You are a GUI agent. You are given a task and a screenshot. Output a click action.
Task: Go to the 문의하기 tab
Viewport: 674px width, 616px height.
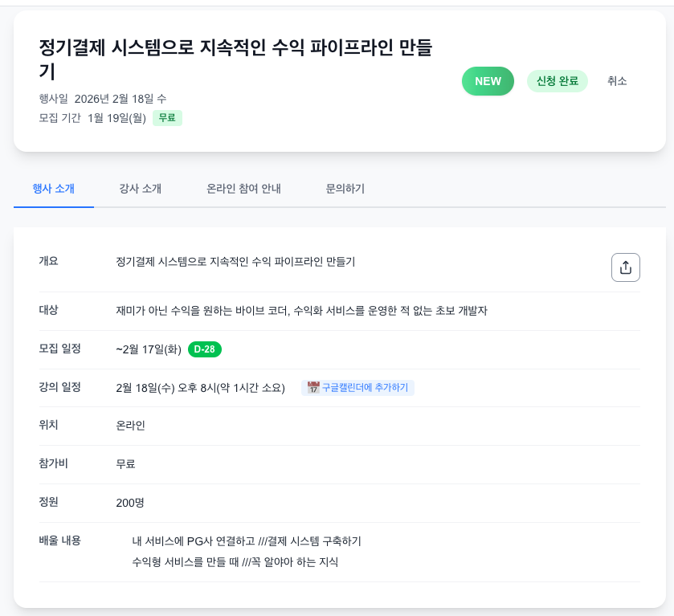[x=345, y=189]
